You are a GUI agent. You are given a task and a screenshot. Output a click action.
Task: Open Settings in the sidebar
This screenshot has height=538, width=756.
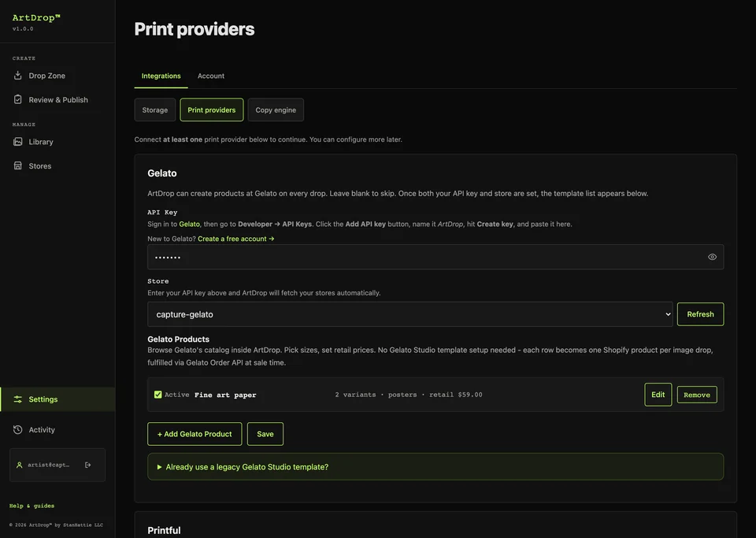(57, 399)
